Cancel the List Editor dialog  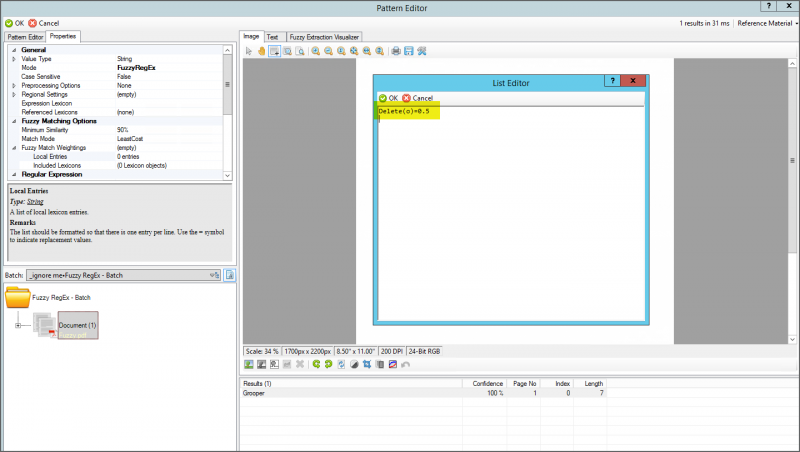click(x=417, y=98)
